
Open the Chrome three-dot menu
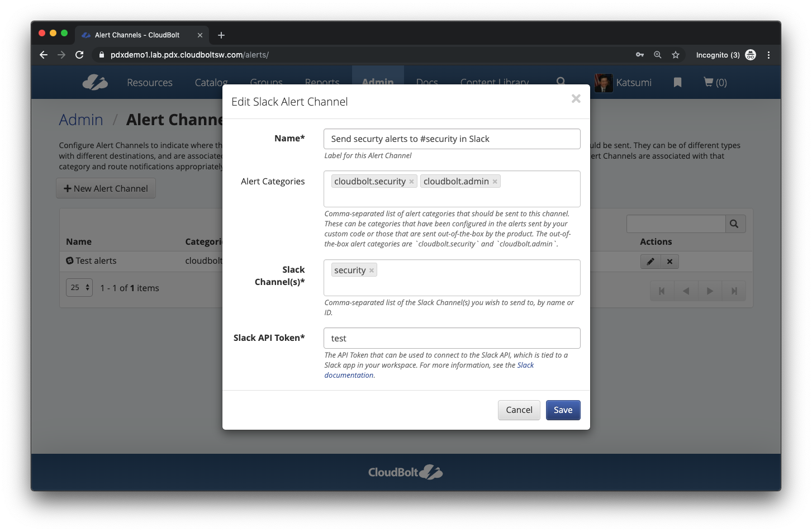(768, 55)
